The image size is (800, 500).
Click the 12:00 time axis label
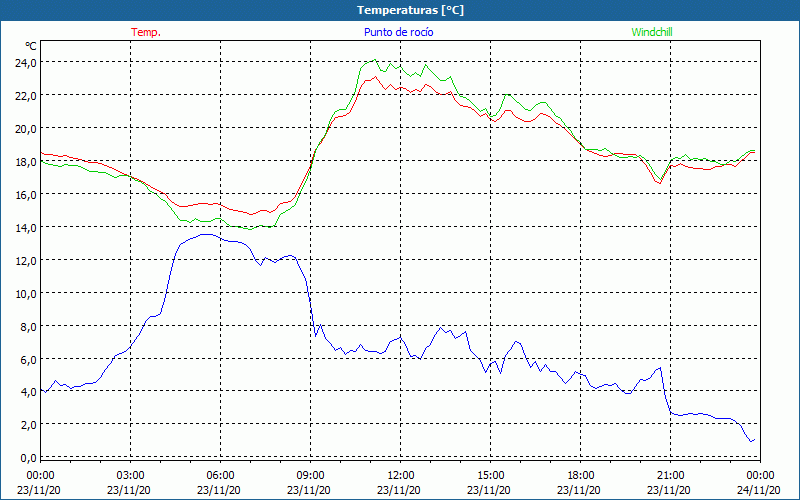[401, 476]
